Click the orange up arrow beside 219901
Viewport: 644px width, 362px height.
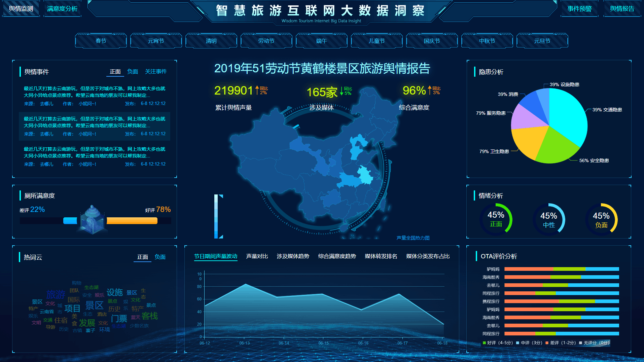(x=257, y=90)
